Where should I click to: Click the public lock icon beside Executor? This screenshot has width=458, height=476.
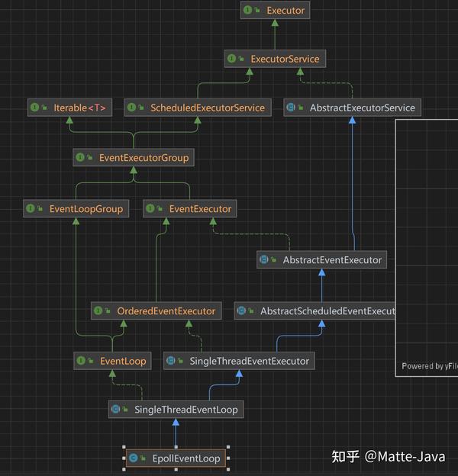[257, 11]
